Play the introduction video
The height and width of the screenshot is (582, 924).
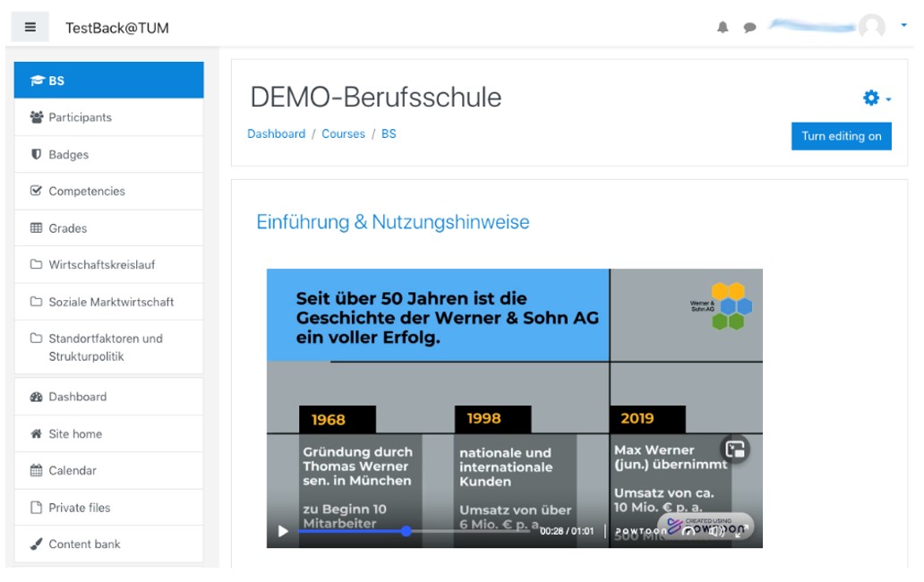coord(283,531)
